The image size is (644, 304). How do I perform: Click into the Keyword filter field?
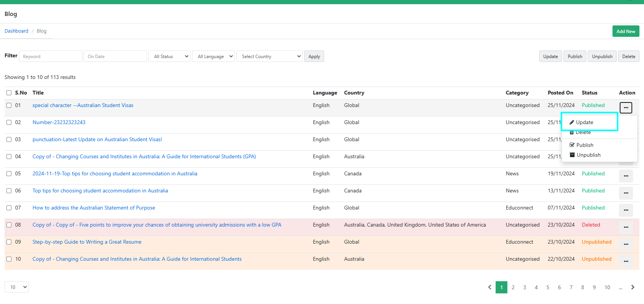click(x=50, y=57)
